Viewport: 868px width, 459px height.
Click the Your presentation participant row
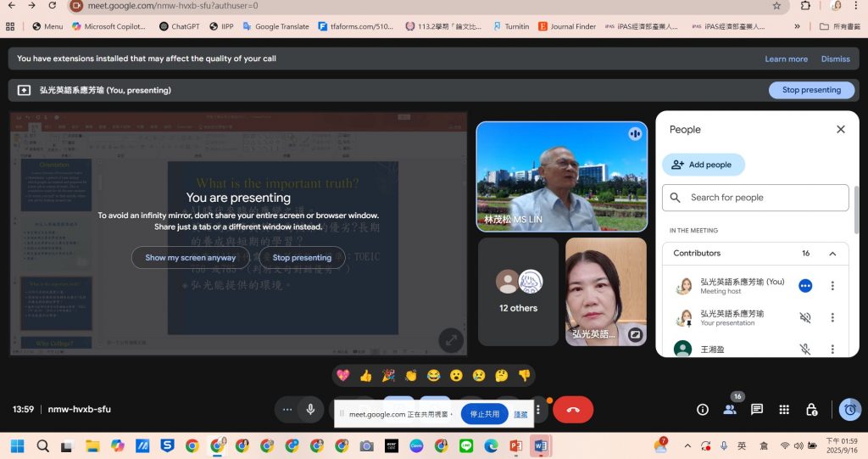tap(755, 317)
